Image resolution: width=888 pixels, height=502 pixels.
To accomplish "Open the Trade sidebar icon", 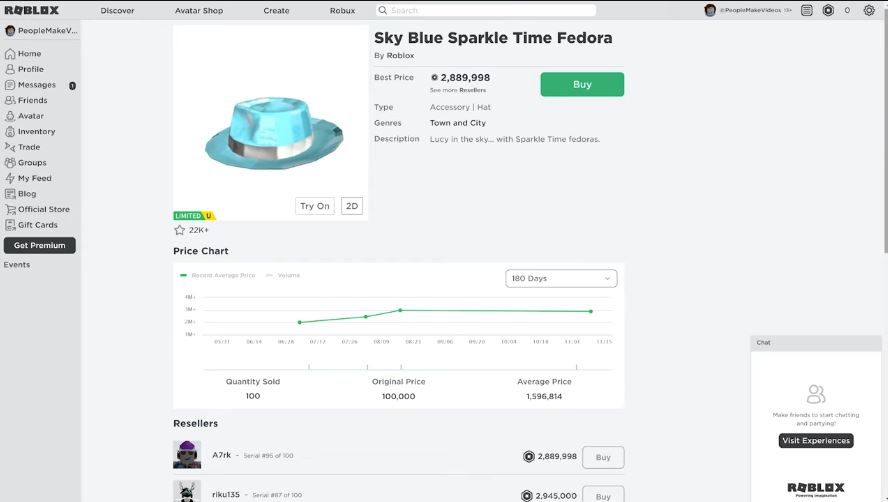I will [10, 147].
